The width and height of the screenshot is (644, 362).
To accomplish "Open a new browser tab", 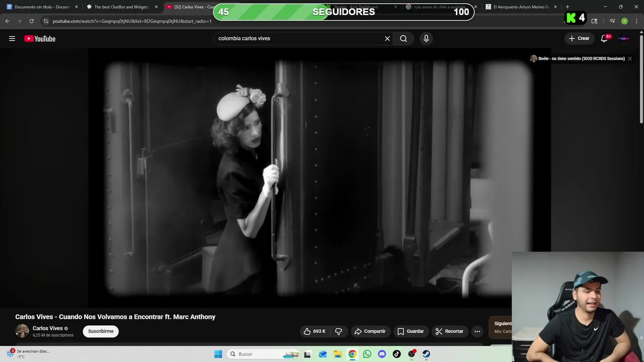I will tap(567, 7).
